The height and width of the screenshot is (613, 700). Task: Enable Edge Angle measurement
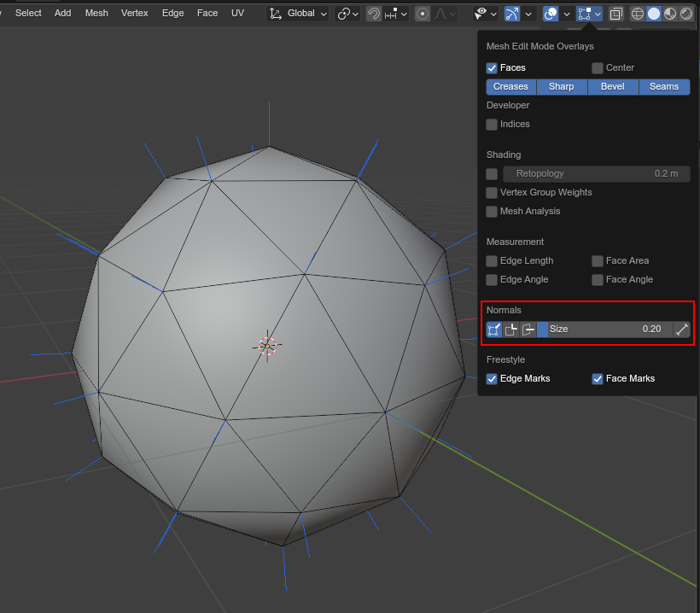[492, 279]
